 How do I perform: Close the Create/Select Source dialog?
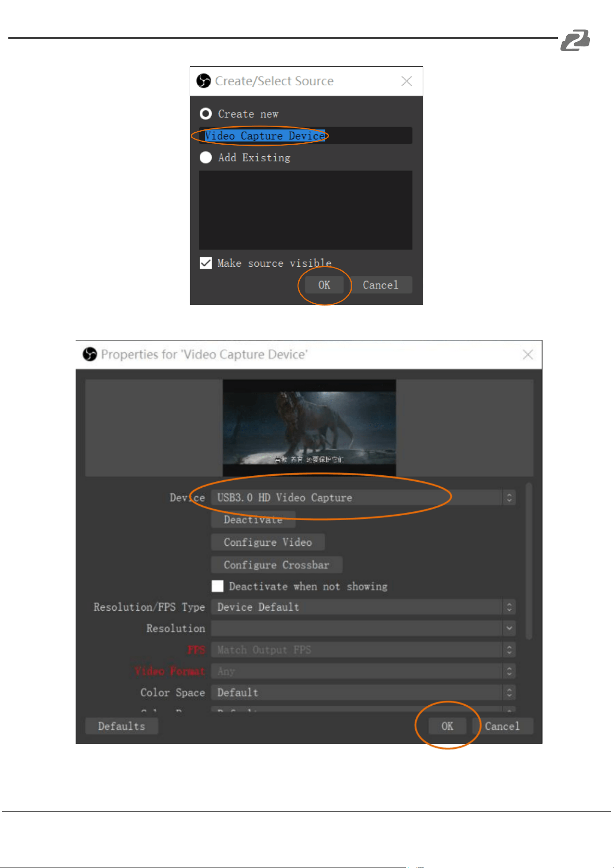click(x=406, y=81)
